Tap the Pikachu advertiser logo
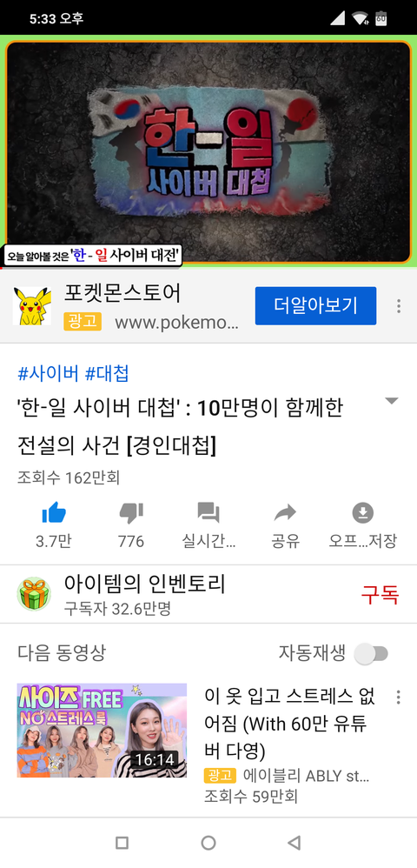 pyautogui.click(x=31, y=305)
